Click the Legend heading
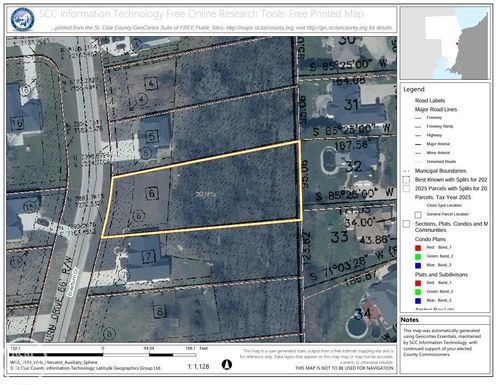The height and width of the screenshot is (385, 500). point(414,89)
